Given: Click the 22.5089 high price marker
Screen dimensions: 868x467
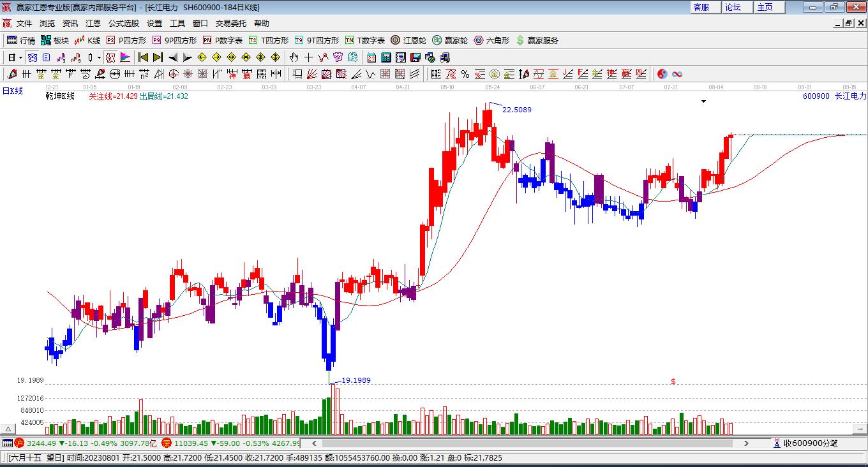Looking at the screenshot, I should pos(517,110).
